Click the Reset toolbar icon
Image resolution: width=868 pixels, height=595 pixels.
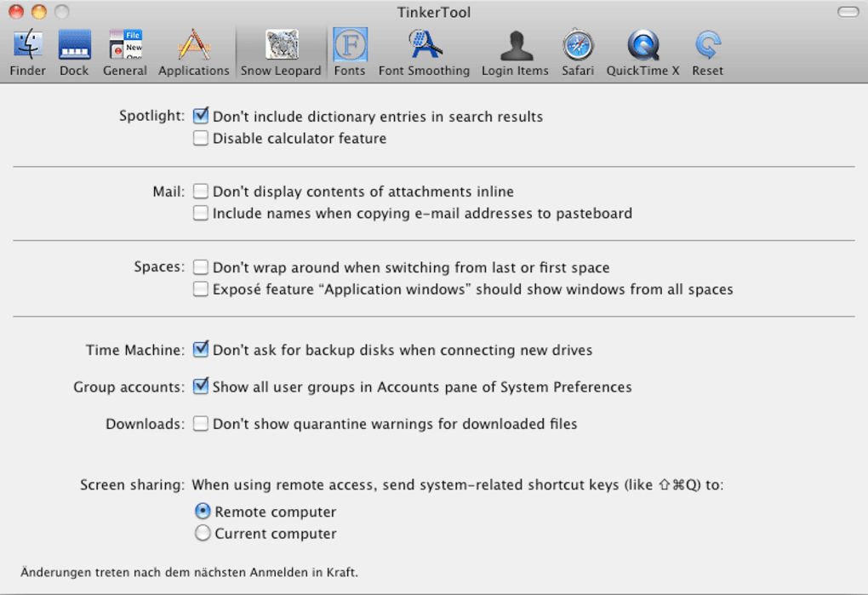(707, 53)
